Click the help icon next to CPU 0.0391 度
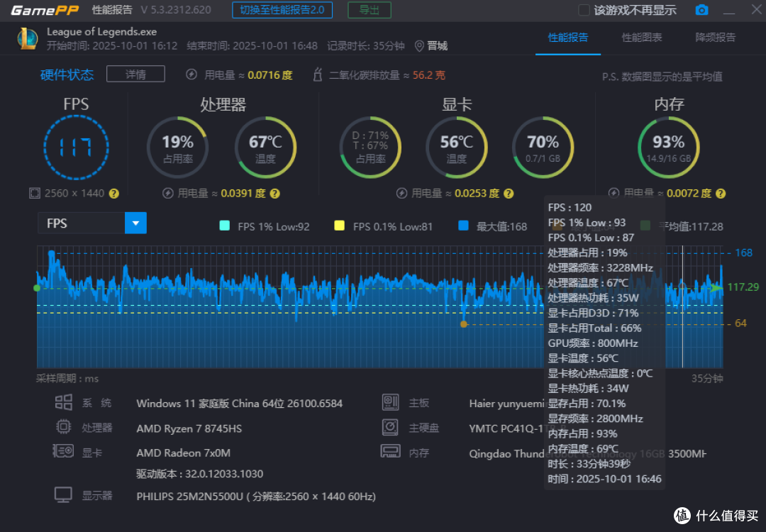The image size is (766, 532). (x=275, y=194)
